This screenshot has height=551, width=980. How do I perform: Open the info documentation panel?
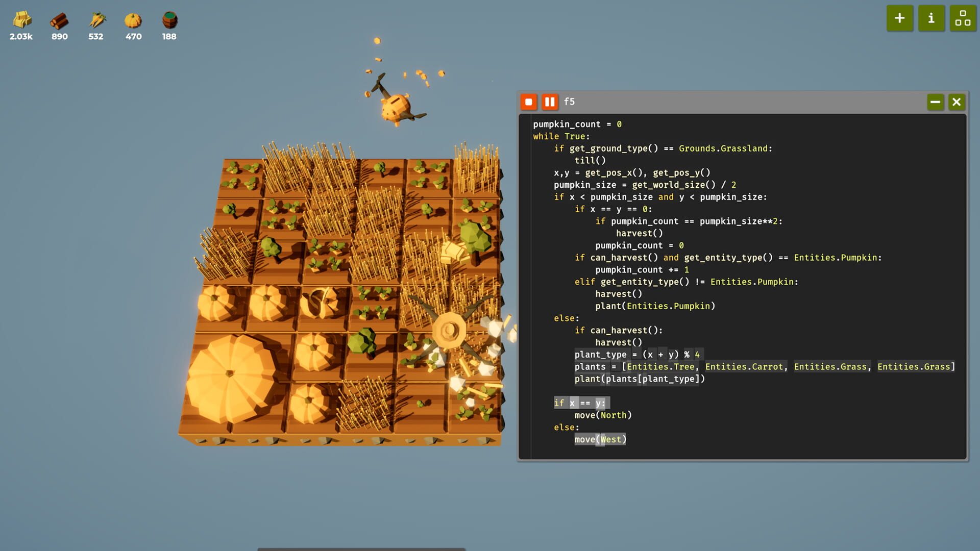[931, 18]
